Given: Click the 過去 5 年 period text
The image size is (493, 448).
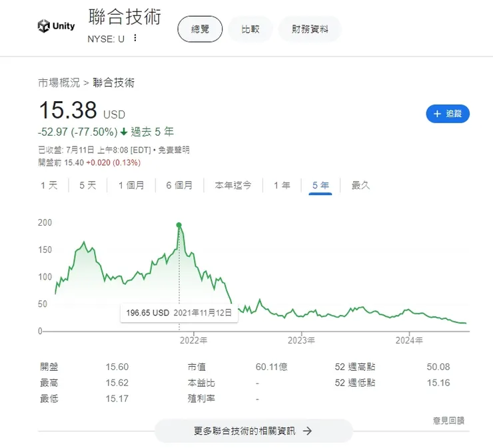Looking at the screenshot, I should 152,132.
